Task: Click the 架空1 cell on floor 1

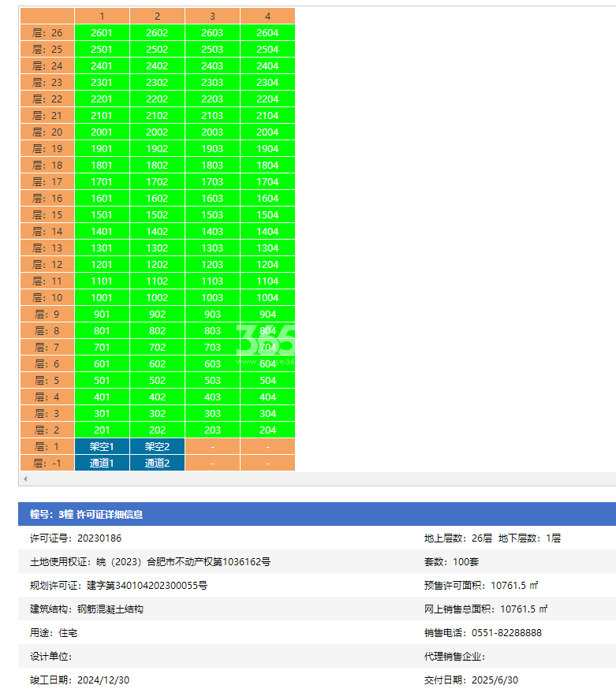Action: point(102,446)
